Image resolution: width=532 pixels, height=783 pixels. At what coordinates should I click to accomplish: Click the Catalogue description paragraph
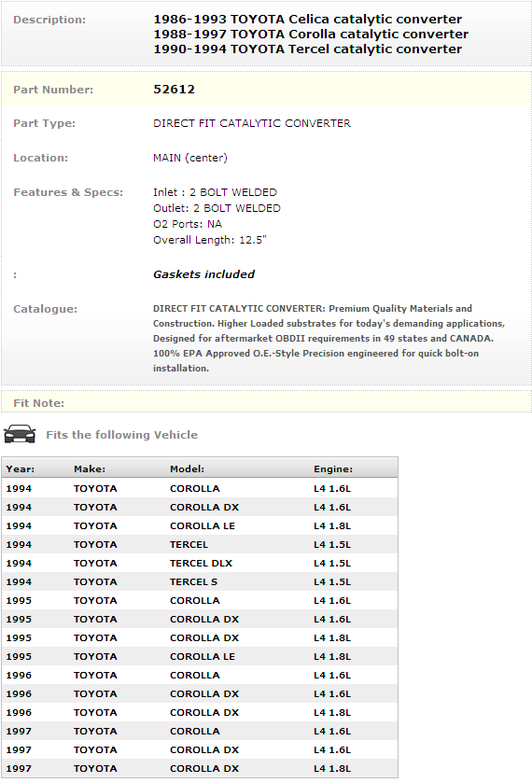329,339
